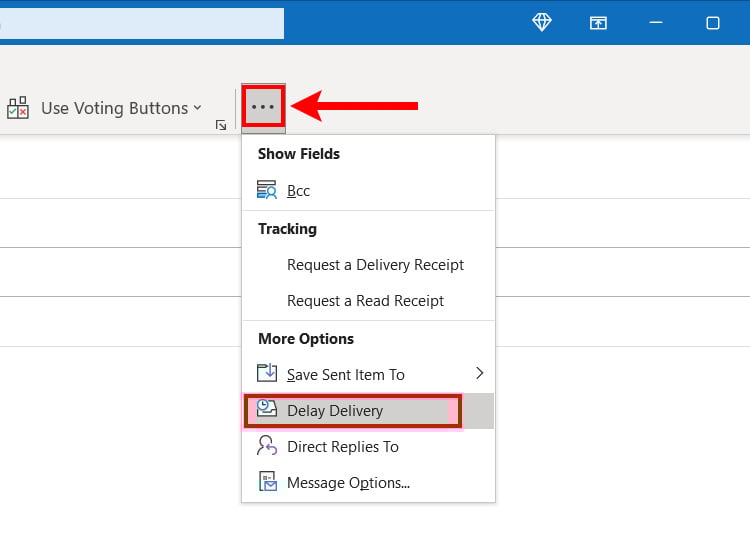This screenshot has width=750, height=540.
Task: Click the Delay Delivery clock icon
Action: pos(266,408)
